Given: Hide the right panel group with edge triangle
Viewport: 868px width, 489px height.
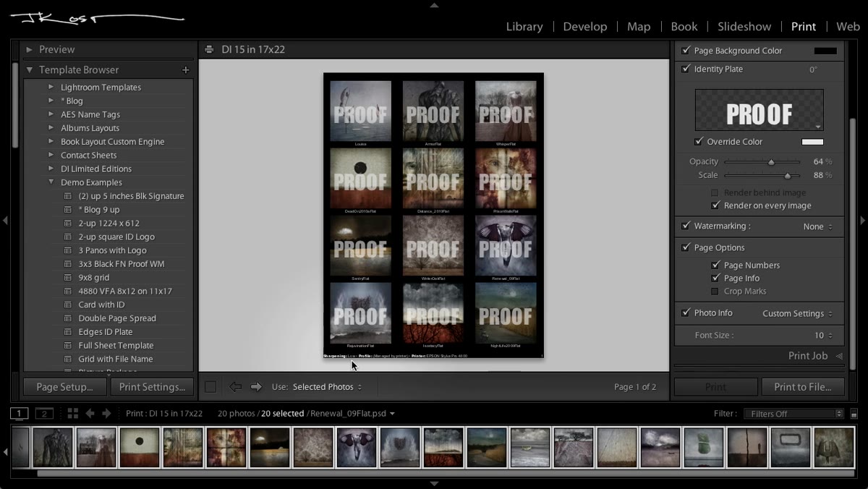Looking at the screenshot, I should pos(863,220).
